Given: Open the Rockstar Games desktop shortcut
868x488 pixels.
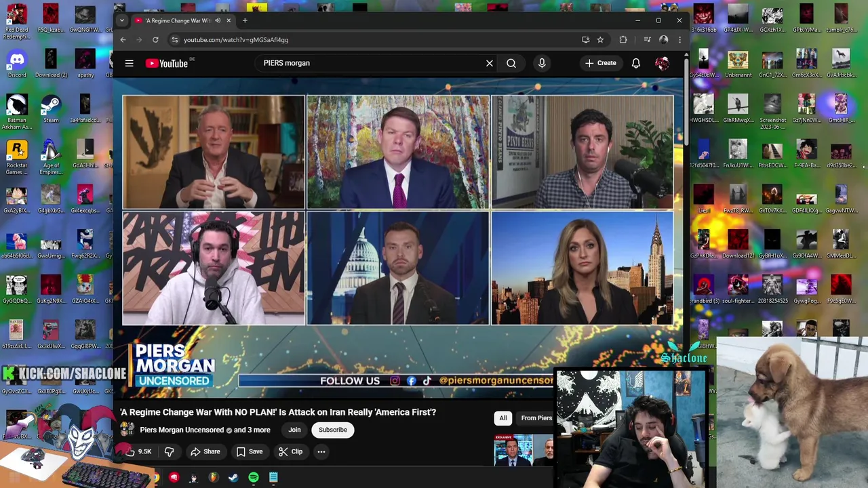Looking at the screenshot, I should click(x=17, y=157).
